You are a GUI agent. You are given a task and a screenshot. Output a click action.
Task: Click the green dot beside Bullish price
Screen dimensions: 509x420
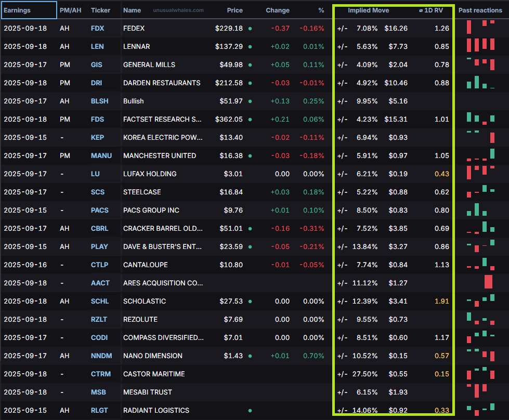(250, 101)
